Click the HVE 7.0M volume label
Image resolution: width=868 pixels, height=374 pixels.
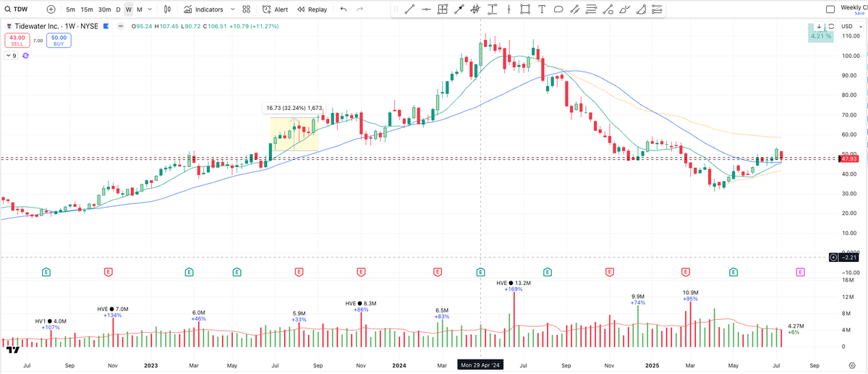pos(113,309)
